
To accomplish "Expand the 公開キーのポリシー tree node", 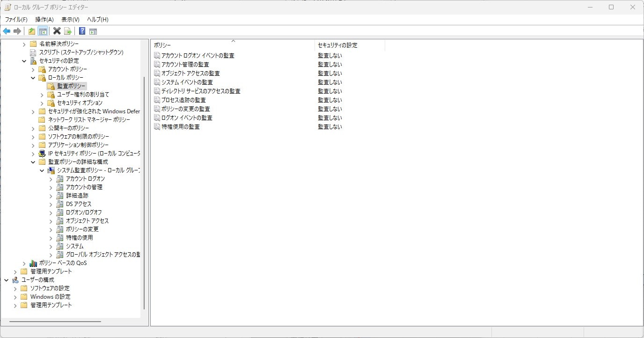I will pos(33,128).
